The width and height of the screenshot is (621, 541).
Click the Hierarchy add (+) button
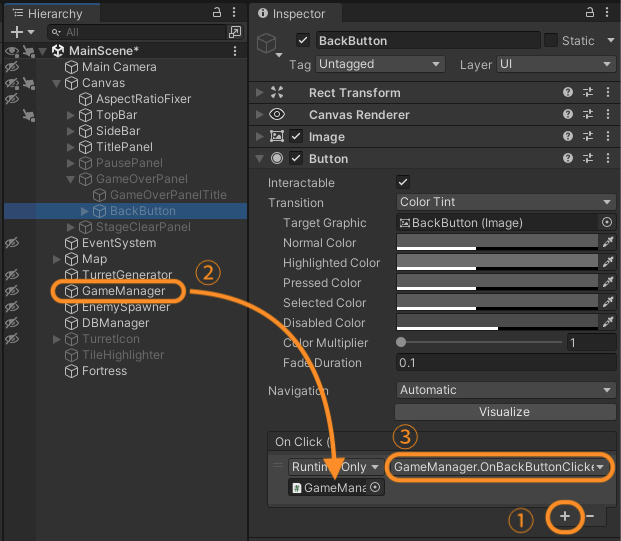pos(17,32)
